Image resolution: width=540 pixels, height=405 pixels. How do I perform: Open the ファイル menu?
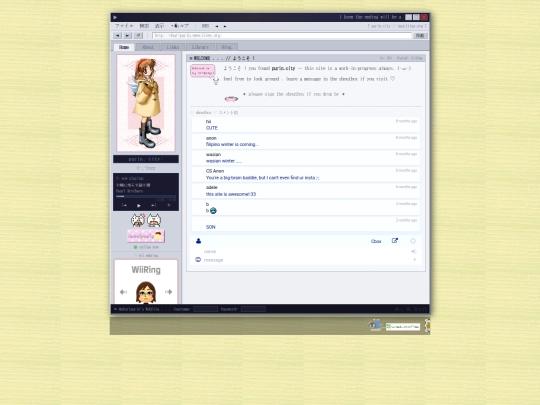tap(124, 26)
